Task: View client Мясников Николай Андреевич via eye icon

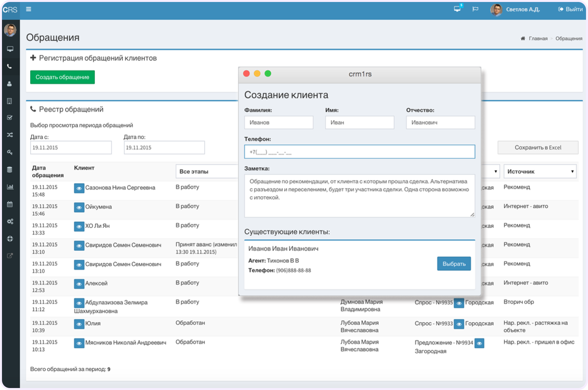Action: coord(79,343)
